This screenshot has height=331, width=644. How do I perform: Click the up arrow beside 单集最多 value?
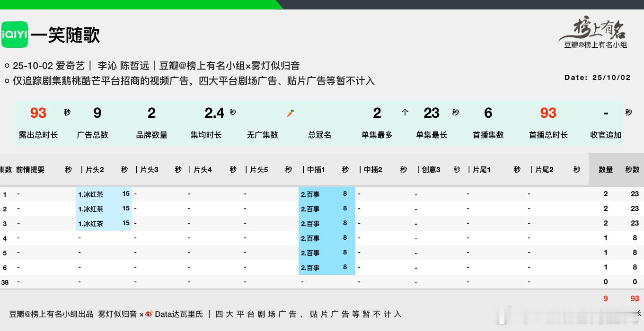405,113
